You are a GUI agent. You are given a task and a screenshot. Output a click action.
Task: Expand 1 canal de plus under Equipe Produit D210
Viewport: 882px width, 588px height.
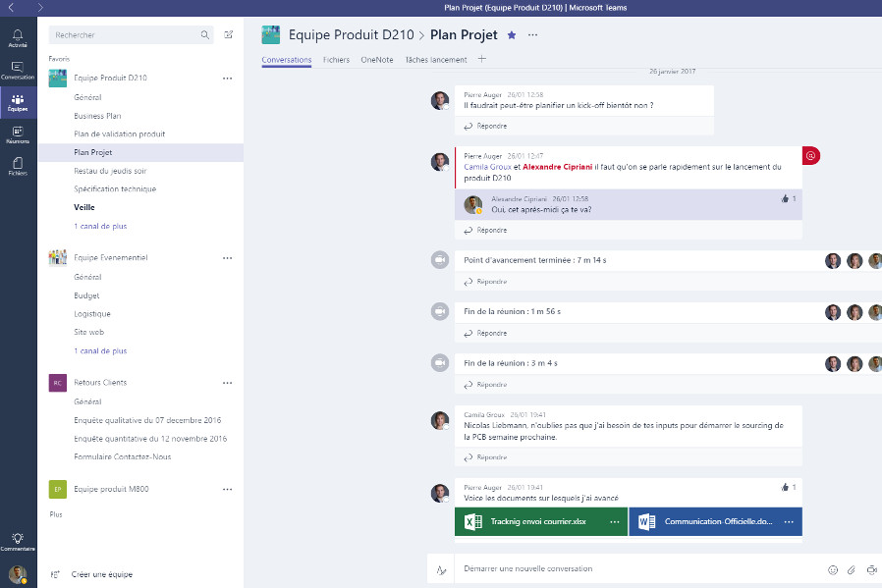click(100, 226)
